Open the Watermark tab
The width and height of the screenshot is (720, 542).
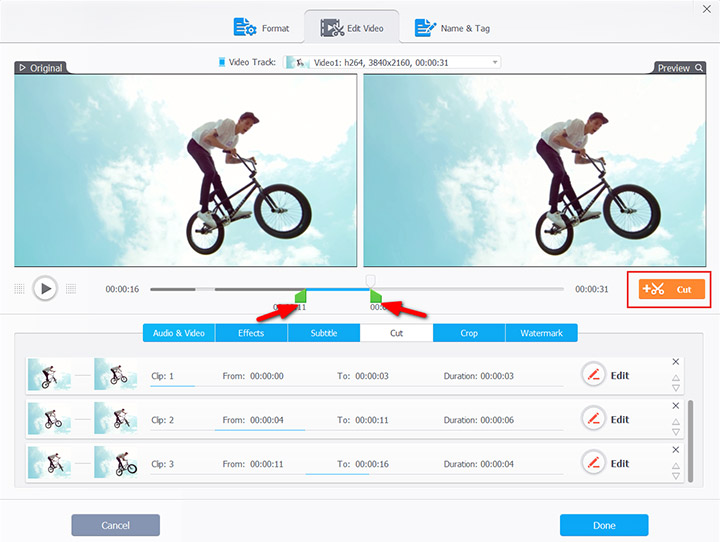pyautogui.click(x=541, y=333)
